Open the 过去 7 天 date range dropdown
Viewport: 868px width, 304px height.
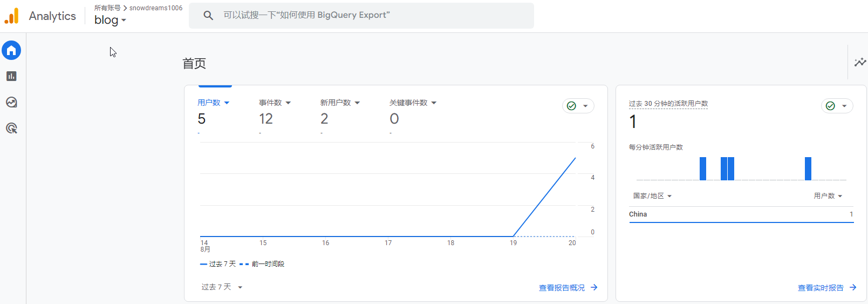coord(222,287)
